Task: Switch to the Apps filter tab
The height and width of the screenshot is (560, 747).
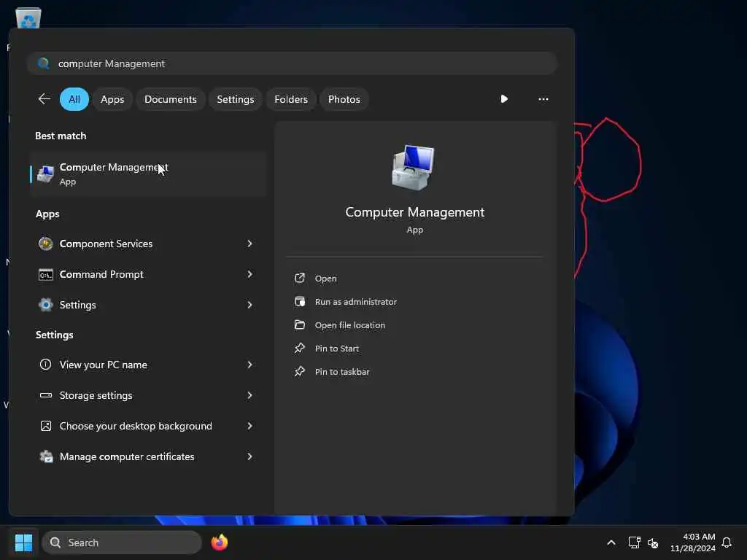Action: pos(112,99)
